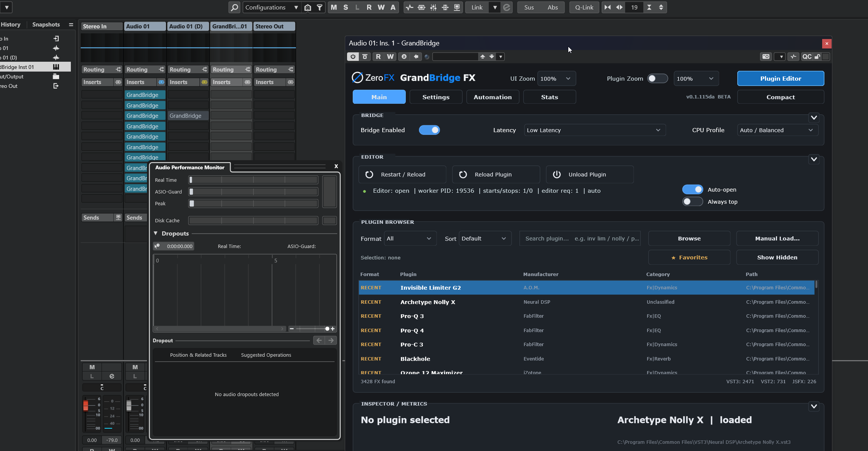Viewport: 868px width, 451px height.
Task: Open the Format All dropdown
Action: tap(410, 238)
